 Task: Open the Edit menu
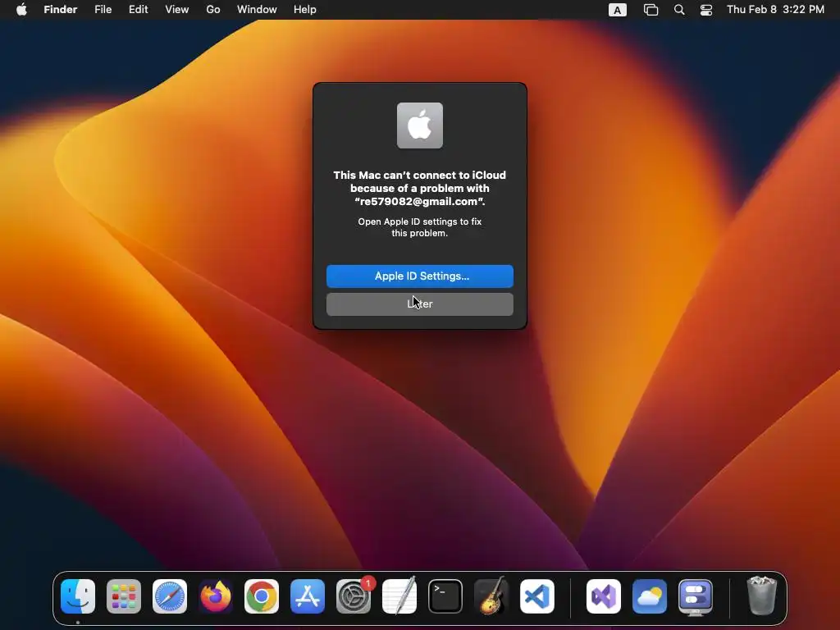[x=138, y=10]
